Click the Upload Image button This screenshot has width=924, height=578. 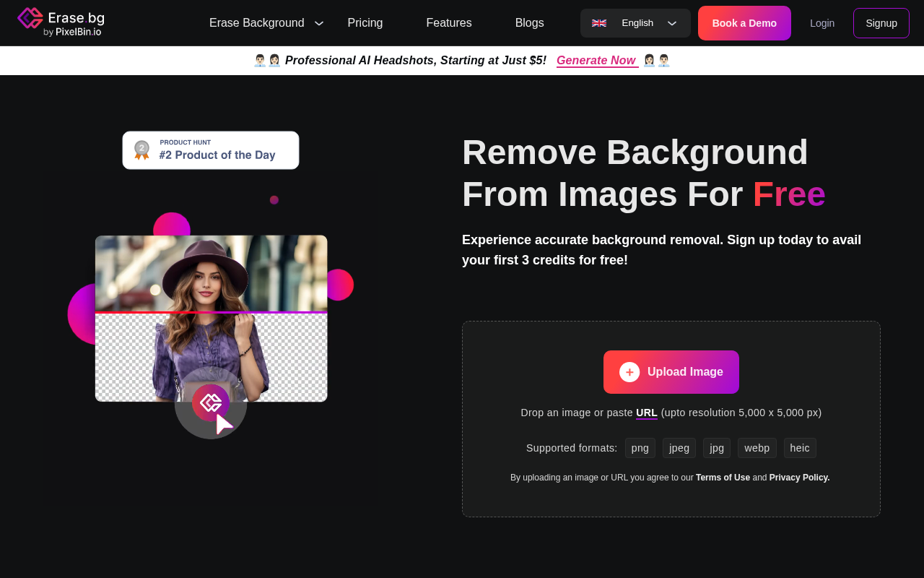pos(671,371)
